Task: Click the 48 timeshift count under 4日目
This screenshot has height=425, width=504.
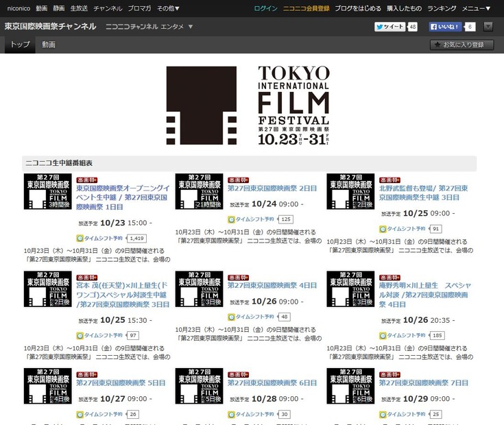Action: pos(285,317)
